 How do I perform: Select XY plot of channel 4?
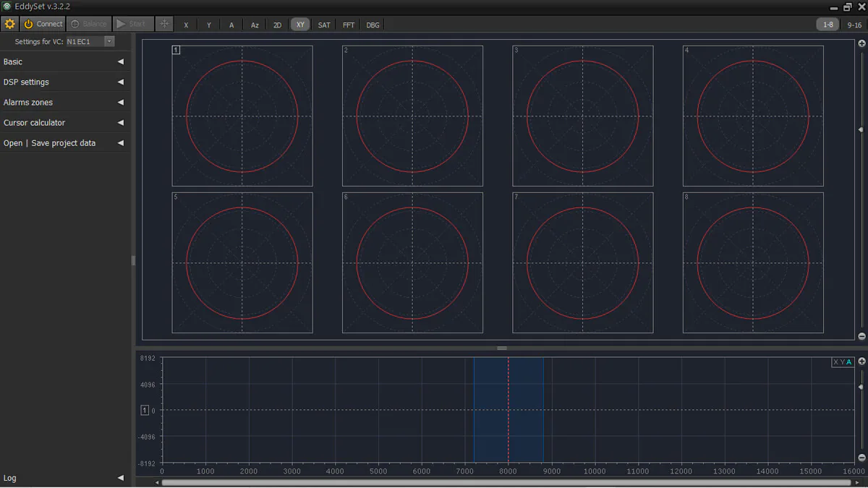[x=753, y=116]
